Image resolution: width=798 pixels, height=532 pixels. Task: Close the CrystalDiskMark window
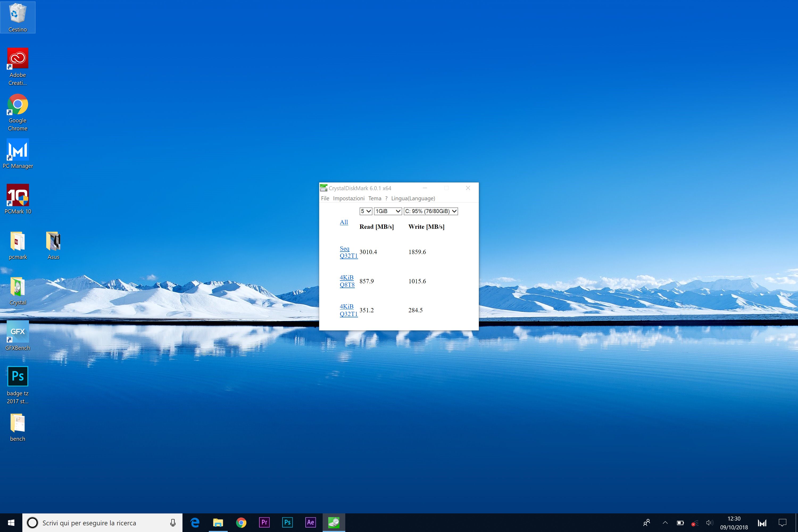(x=468, y=188)
